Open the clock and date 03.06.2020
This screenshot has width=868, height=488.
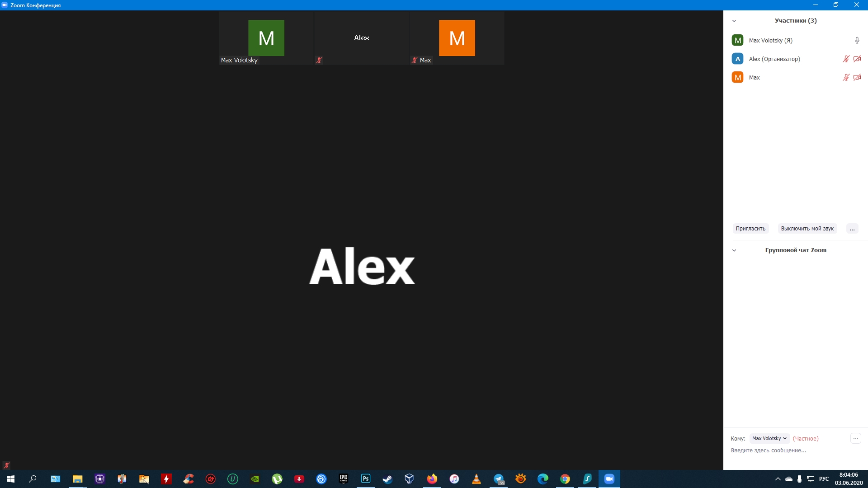[849, 479]
